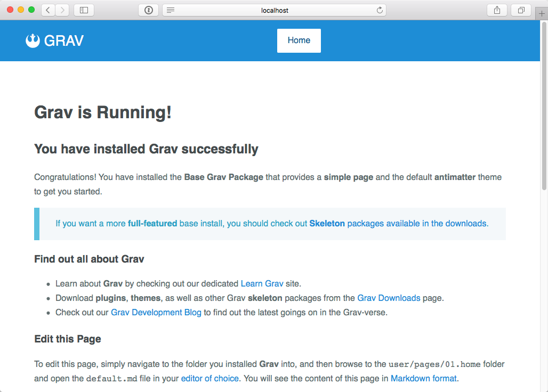
Task: Follow the 'editor of choice' link
Action: pyautogui.click(x=210, y=379)
